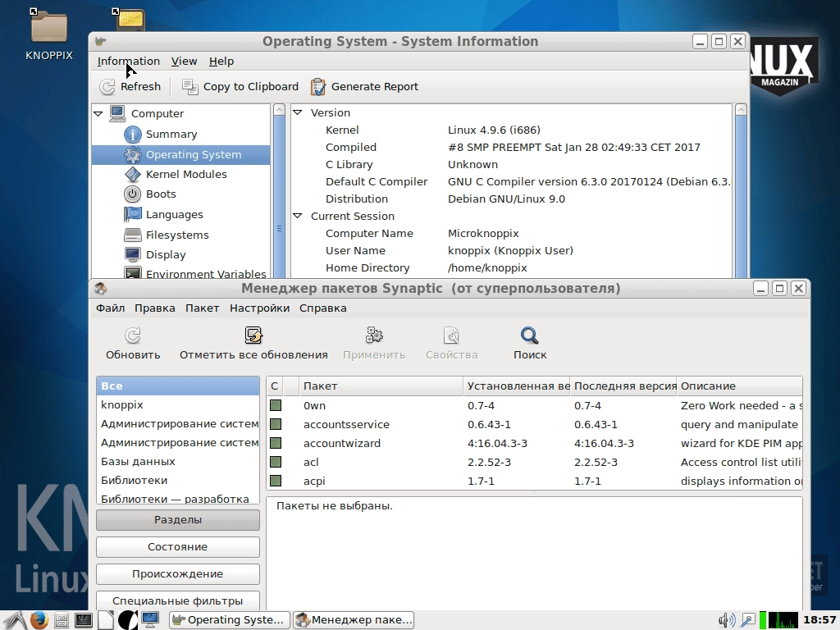Toggle status box for acl package
Screen dimensions: 840x630
(x=276, y=462)
